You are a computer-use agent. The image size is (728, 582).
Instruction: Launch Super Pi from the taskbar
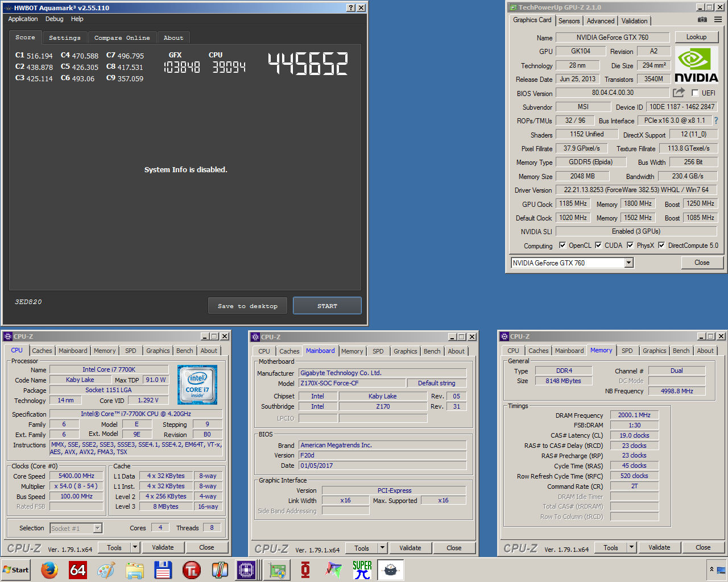pyautogui.click(x=362, y=569)
